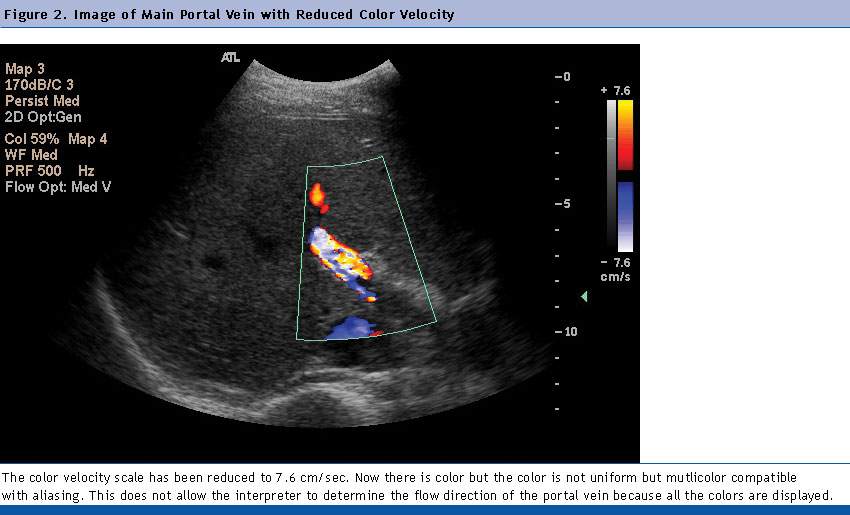
Task: Click the red-yellow half of color velocity bar
Action: tap(626, 134)
